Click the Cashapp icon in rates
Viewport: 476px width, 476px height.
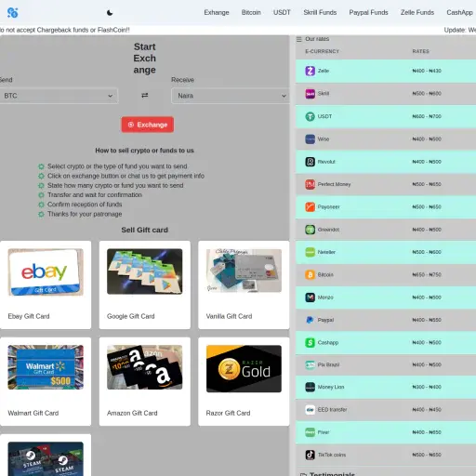(x=310, y=343)
